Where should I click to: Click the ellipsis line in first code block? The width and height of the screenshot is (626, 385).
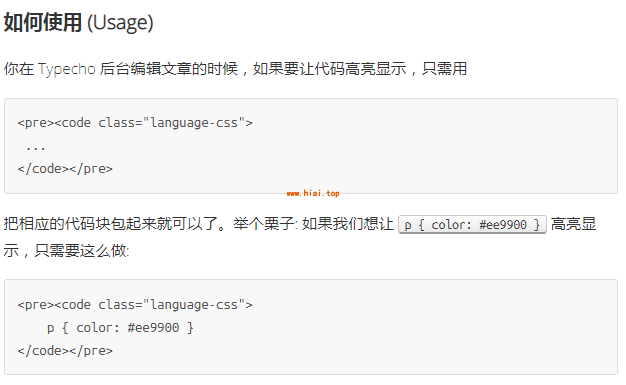(x=36, y=148)
